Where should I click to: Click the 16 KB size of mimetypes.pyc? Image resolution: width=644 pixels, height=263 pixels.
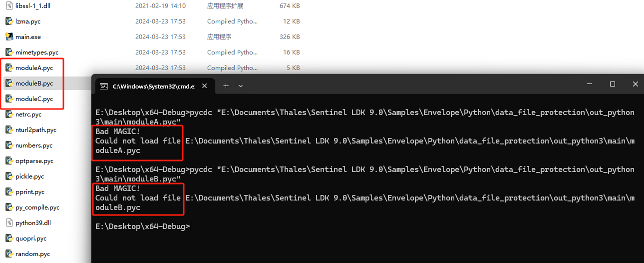292,52
